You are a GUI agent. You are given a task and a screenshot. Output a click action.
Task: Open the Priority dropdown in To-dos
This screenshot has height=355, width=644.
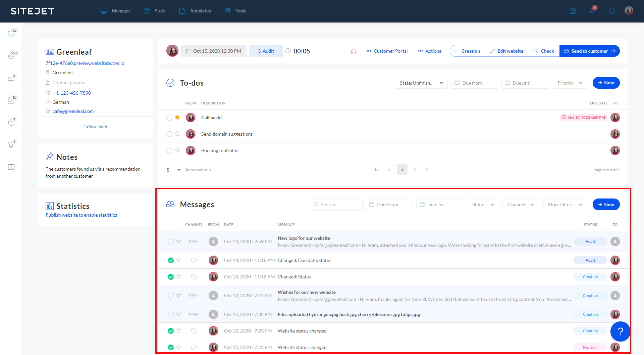coord(569,83)
